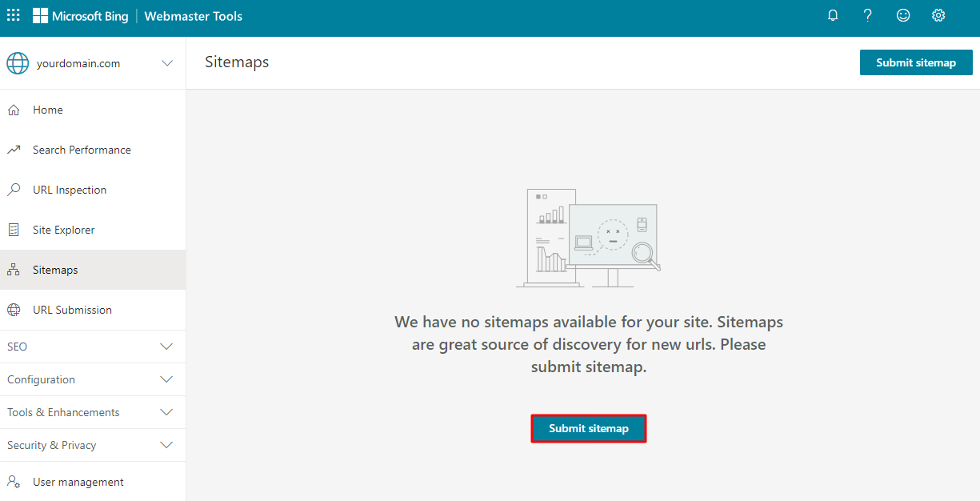Click the Microsoft Bing logo

80,16
